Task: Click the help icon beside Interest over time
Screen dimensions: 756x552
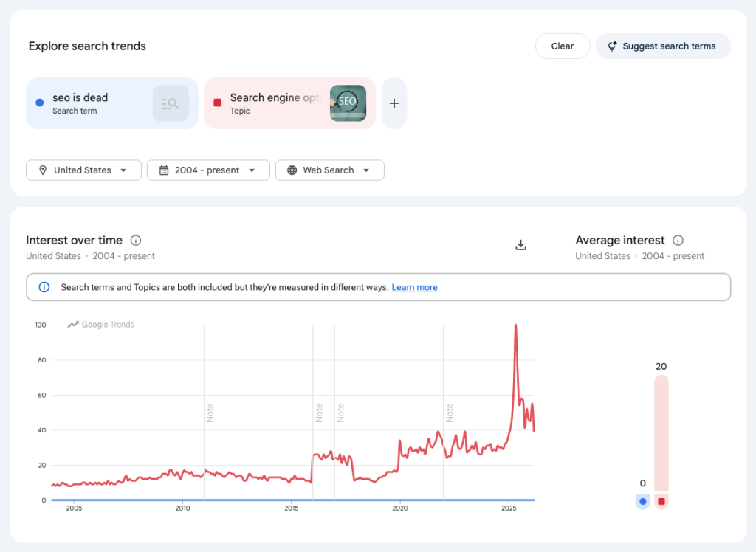Action: (x=136, y=241)
